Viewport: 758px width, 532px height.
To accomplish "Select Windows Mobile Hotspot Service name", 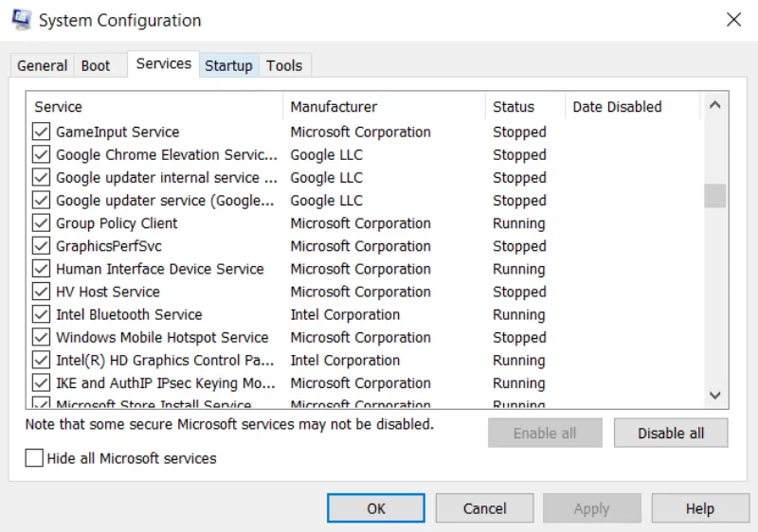I will point(162,337).
